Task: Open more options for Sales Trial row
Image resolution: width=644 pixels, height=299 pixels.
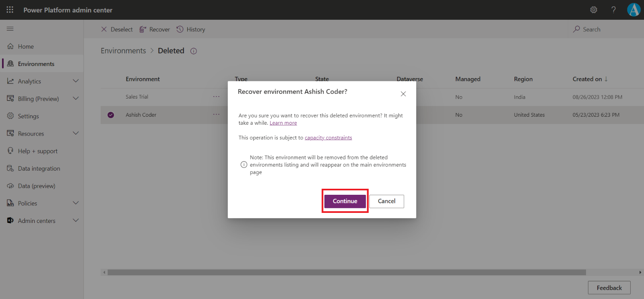Action: tap(216, 97)
